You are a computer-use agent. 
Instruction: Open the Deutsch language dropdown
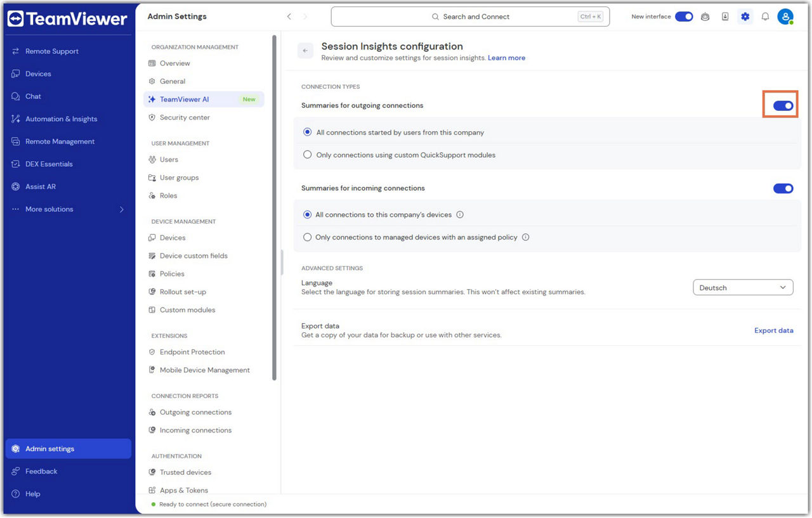click(x=742, y=288)
